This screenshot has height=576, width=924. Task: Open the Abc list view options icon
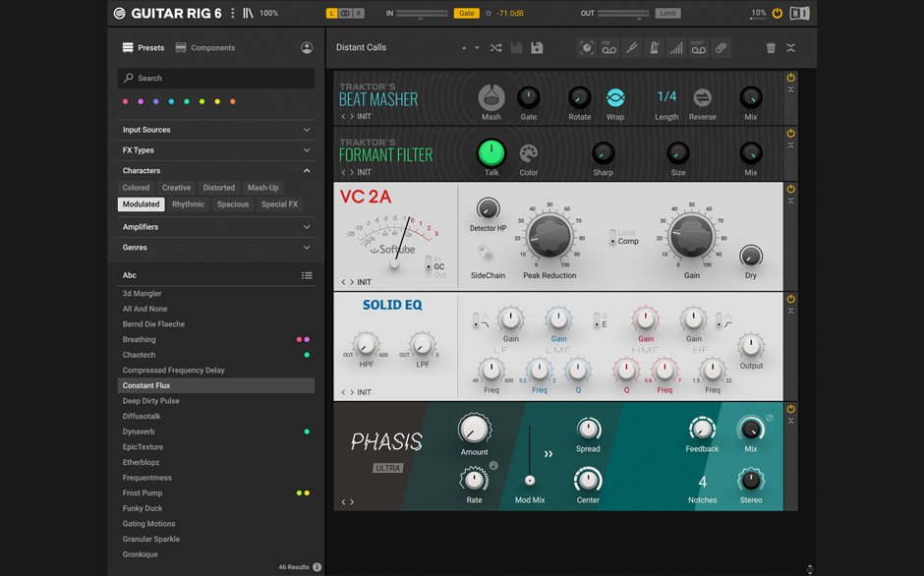pos(307,275)
